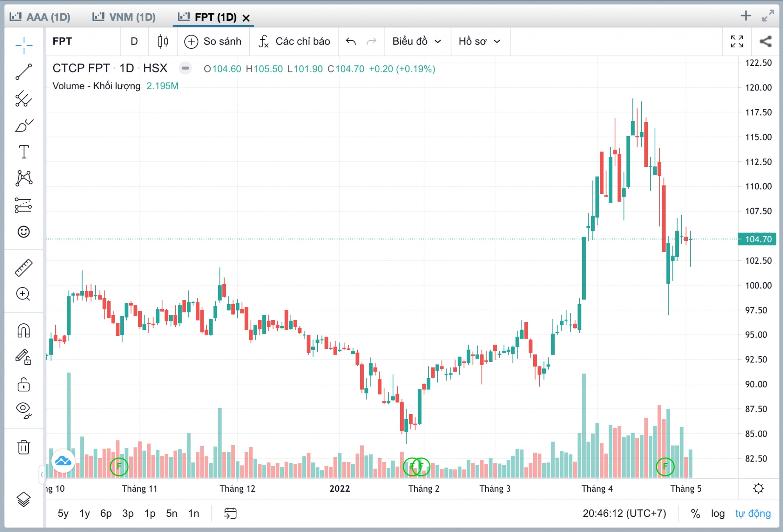Screen dimensions: 783x532
Task: Open Các chỉ báo indicators
Action: click(294, 41)
